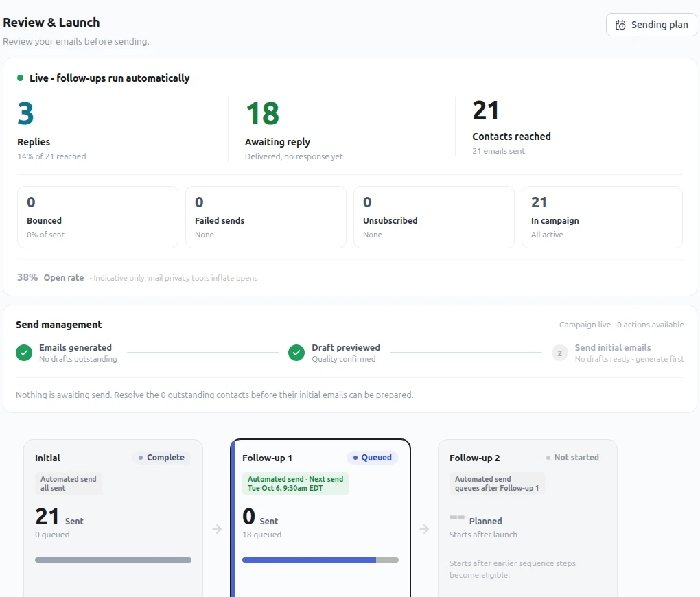
Task: Click 'Nothing is awaiting send' message
Action: 214,395
